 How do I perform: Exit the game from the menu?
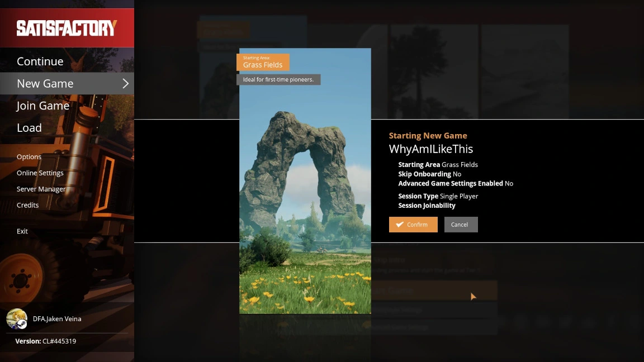(x=22, y=231)
